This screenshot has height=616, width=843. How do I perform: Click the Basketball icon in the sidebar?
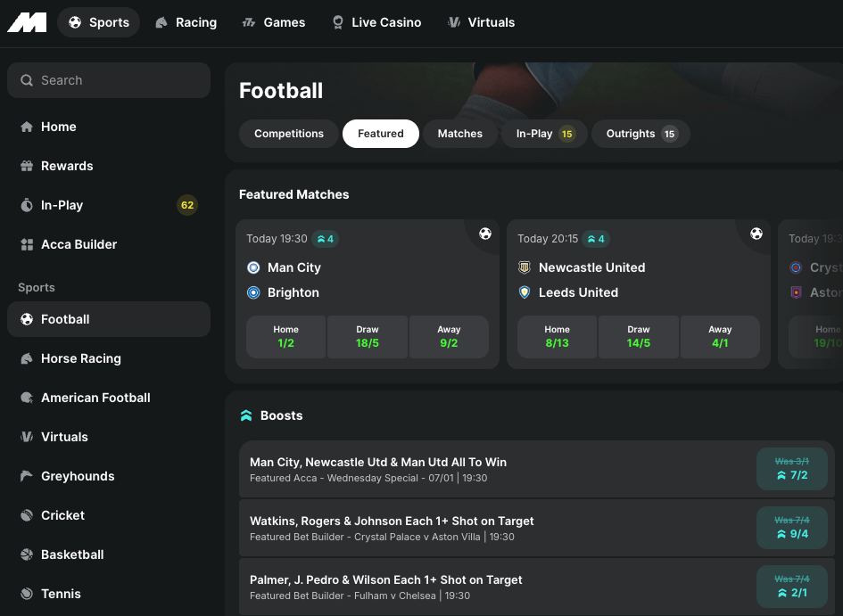(x=27, y=554)
